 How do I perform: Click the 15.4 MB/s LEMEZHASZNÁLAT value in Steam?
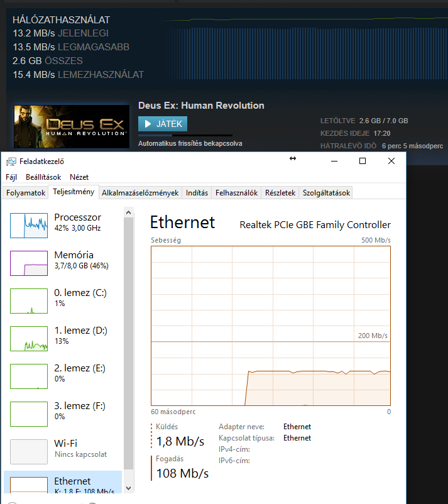pyautogui.click(x=78, y=75)
